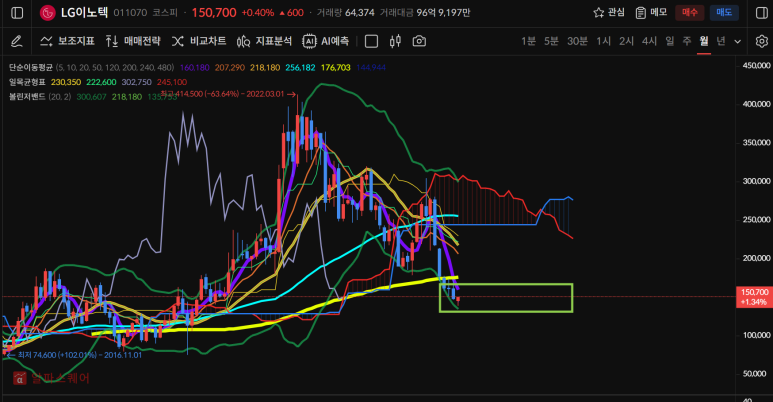The height and width of the screenshot is (402, 773).
Task: Select the 2시 timeframe
Action: [627, 41]
